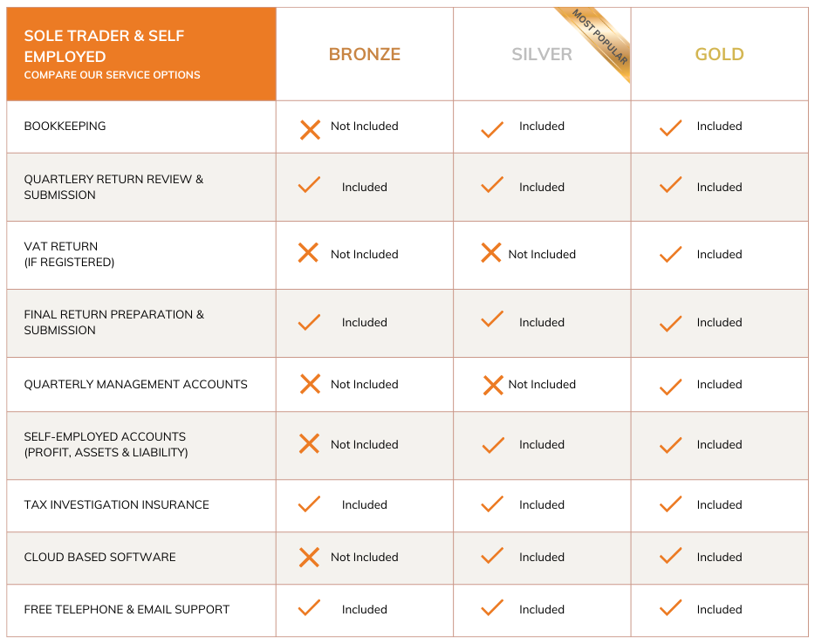The height and width of the screenshot is (644, 815).
Task: Click the Gold VAT Return checkmark
Action: point(670,254)
